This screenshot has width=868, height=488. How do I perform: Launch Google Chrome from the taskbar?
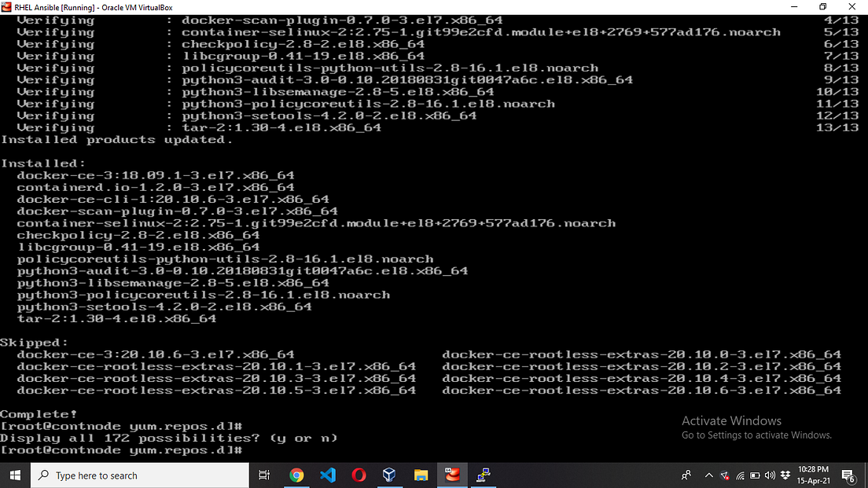coord(297,475)
